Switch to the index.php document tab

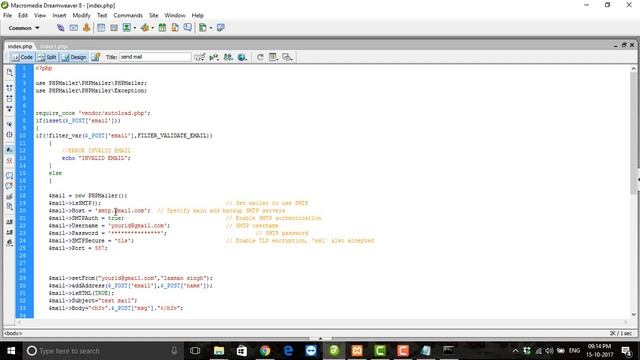(x=20, y=46)
